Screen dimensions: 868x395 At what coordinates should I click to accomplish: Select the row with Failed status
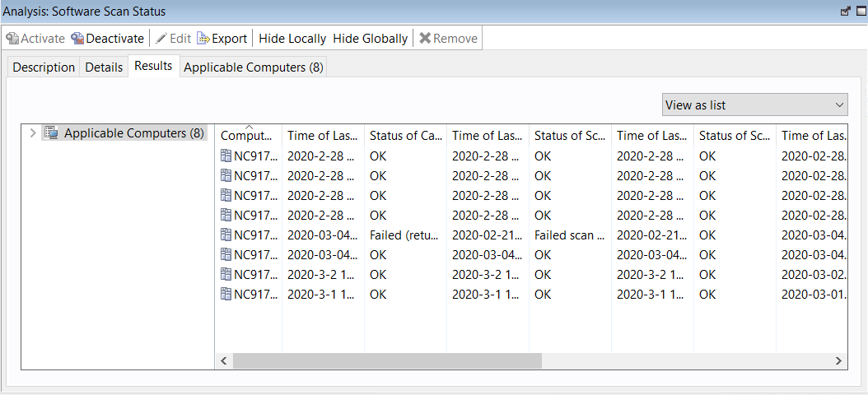coord(407,235)
